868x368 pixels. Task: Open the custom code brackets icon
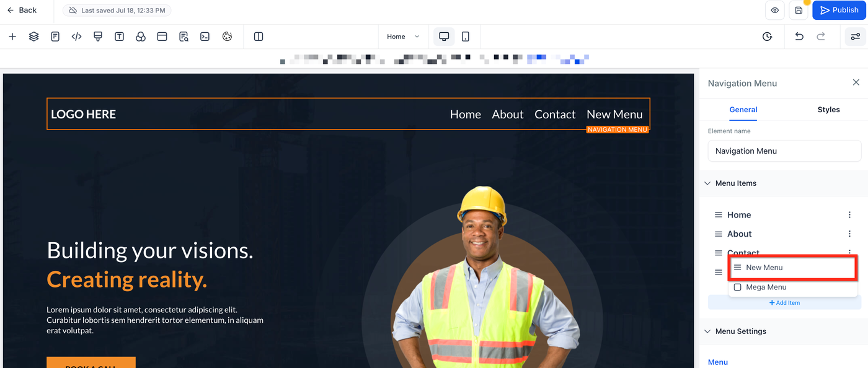point(77,37)
